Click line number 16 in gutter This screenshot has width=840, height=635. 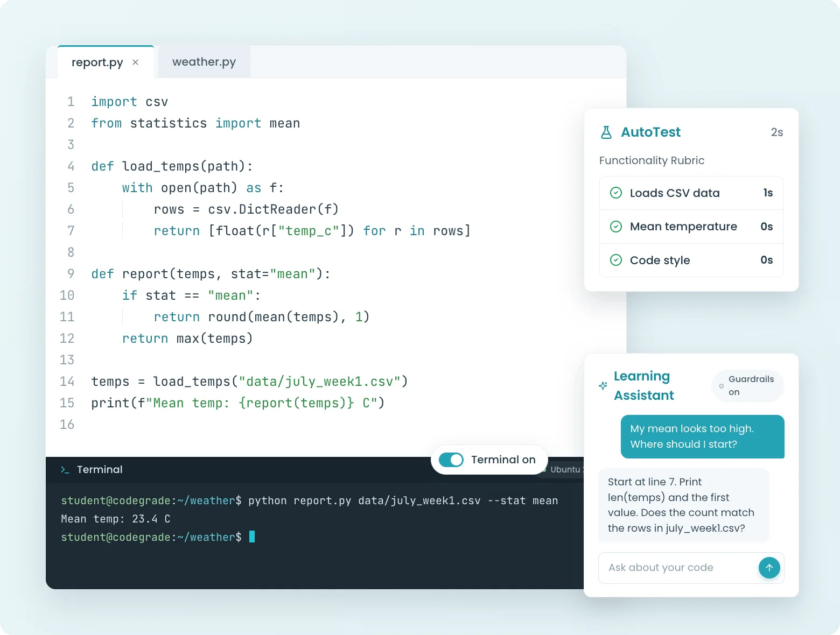pyautogui.click(x=67, y=425)
